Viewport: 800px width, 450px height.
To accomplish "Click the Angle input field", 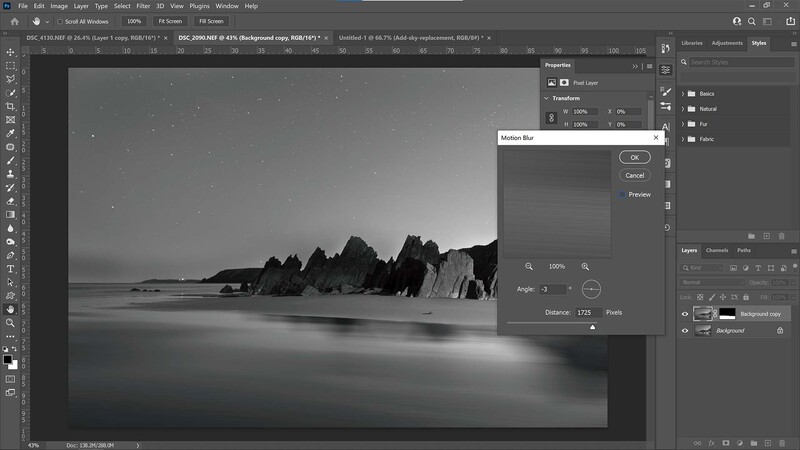I will tap(553, 289).
